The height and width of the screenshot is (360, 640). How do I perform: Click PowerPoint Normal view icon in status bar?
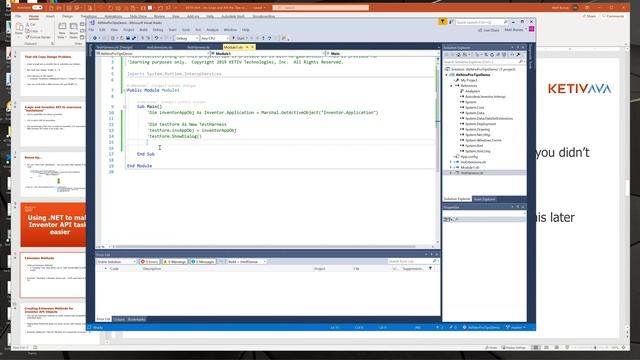[536, 347]
